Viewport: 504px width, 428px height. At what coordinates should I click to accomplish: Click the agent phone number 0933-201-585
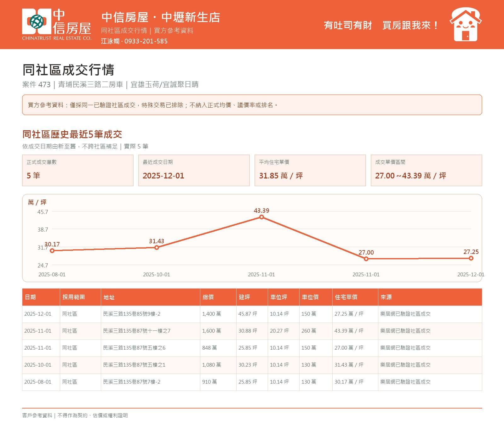tap(146, 41)
